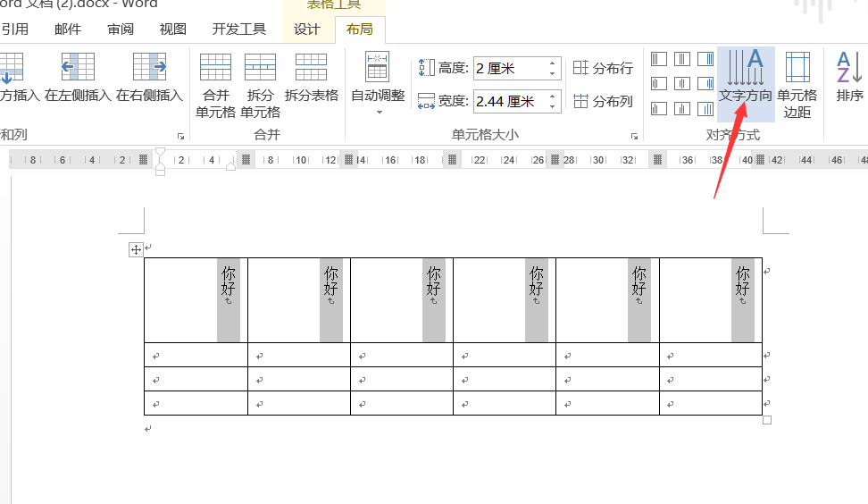This screenshot has width=868, height=504.
Task: Click last cell of bottom row
Action: [711, 403]
